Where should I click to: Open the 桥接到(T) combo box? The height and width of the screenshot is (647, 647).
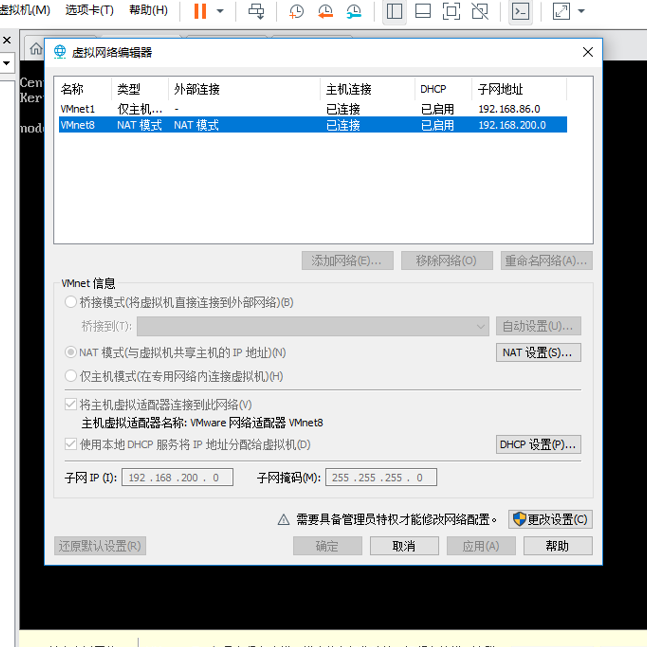pos(313,326)
